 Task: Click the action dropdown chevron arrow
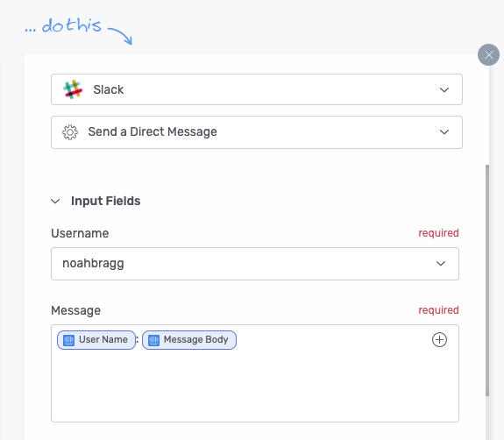tap(444, 131)
